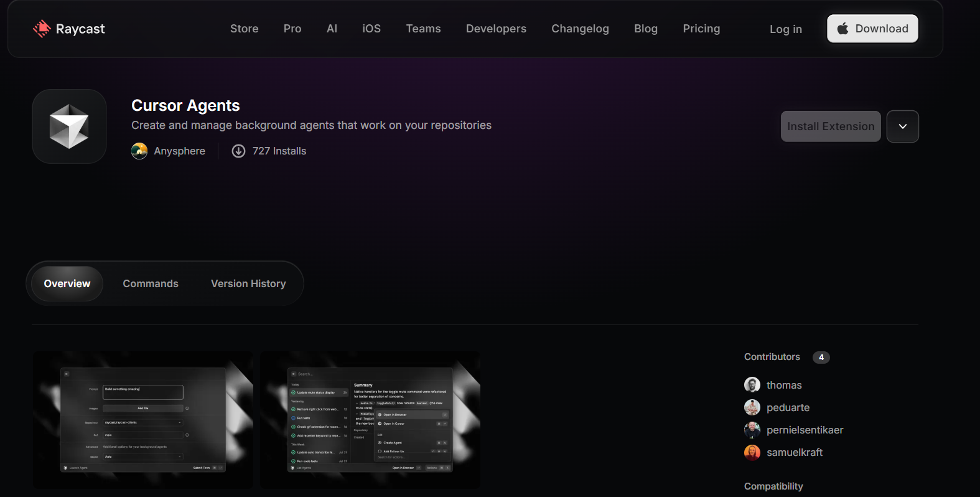Image resolution: width=980 pixels, height=497 pixels.
Task: Open the second screenshot showing Summary panel
Action: (x=370, y=420)
